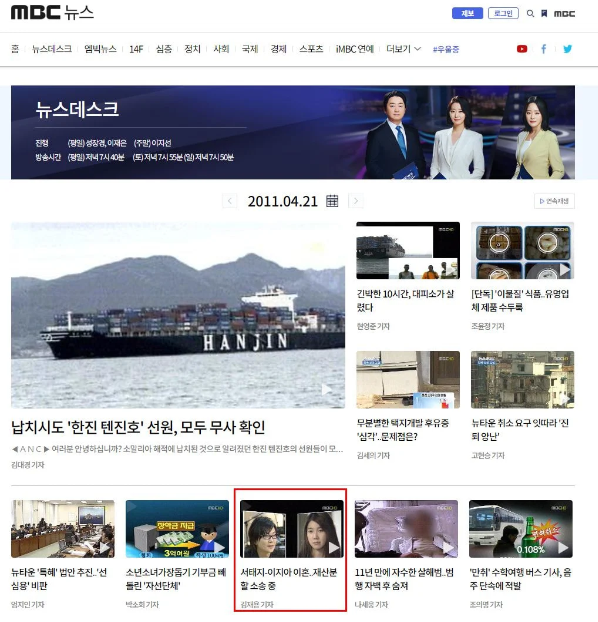Click thumbnail of two faces video
Viewport: 598px width, 622px height.
[x=292, y=529]
